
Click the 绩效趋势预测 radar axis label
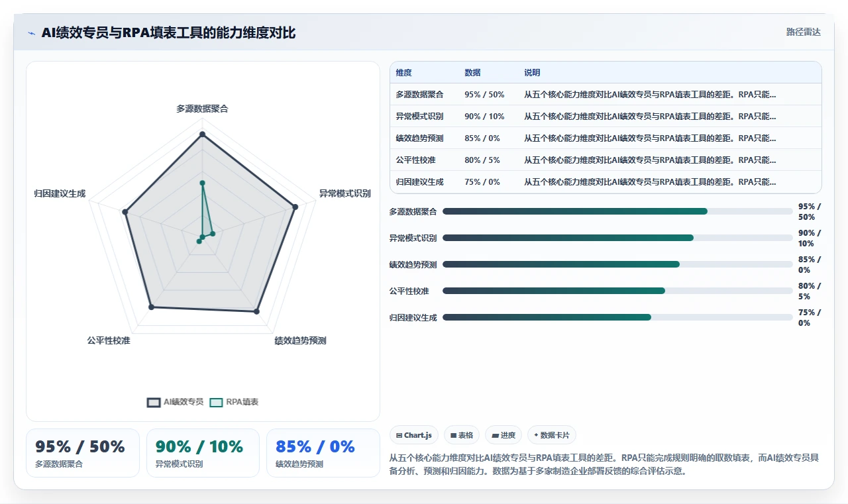click(301, 340)
